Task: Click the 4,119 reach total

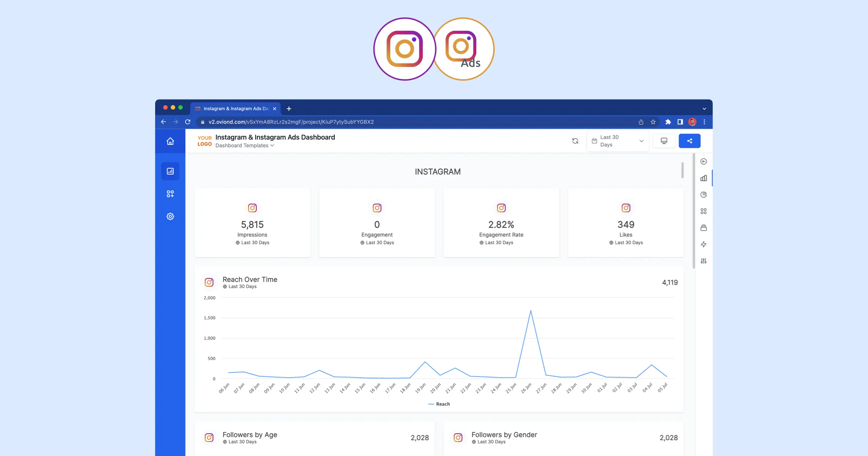Action: click(x=670, y=283)
